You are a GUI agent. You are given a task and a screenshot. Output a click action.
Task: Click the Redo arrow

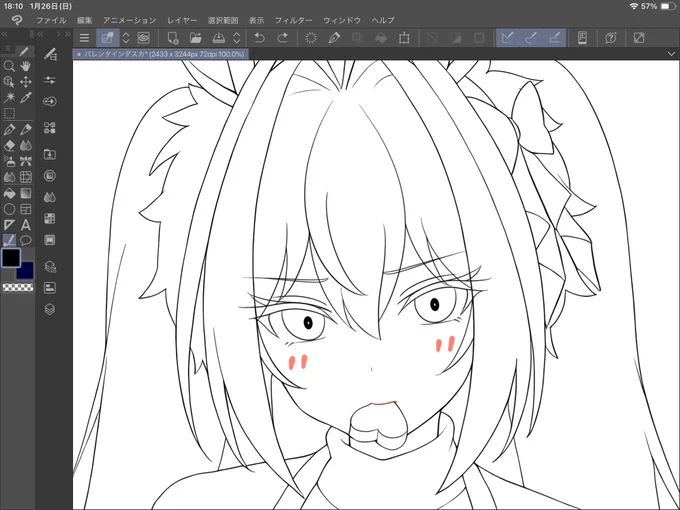[x=282, y=38]
